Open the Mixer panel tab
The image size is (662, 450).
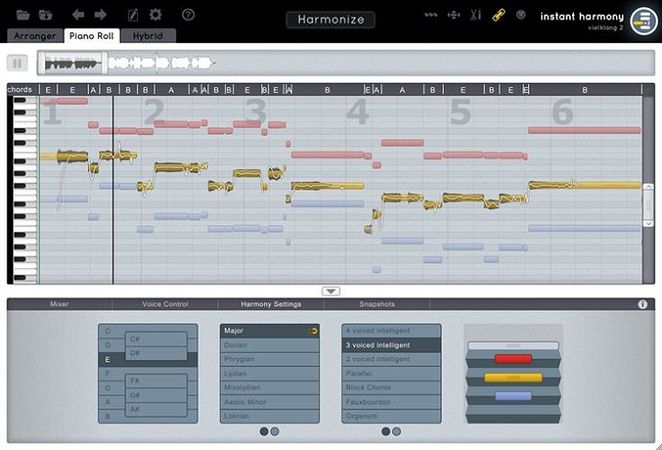(60, 304)
